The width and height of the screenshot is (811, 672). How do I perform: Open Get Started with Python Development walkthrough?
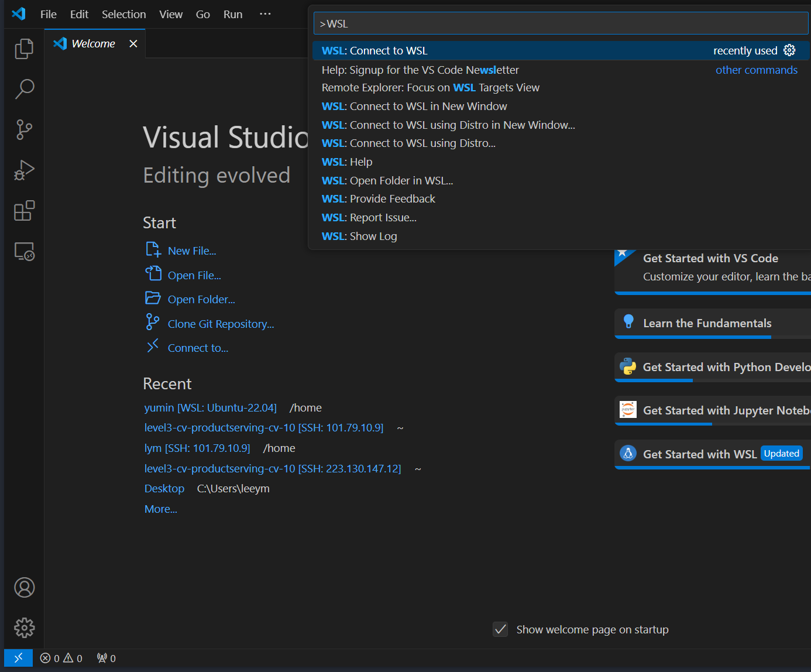coord(713,367)
